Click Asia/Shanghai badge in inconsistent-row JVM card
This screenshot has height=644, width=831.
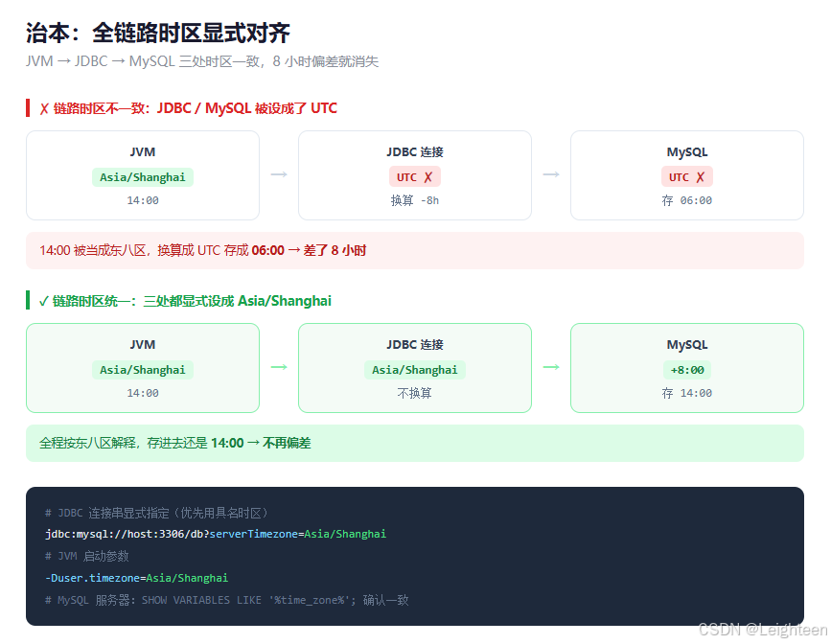pos(143,177)
